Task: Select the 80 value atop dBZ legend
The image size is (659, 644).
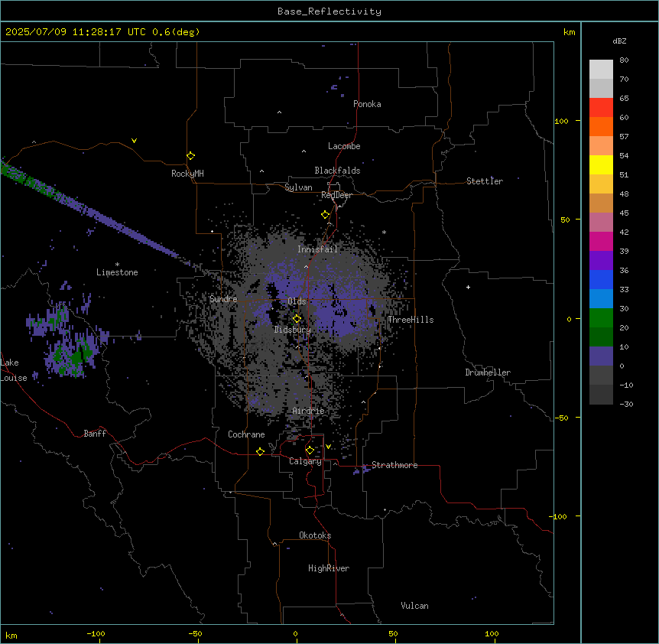Action: (624, 60)
